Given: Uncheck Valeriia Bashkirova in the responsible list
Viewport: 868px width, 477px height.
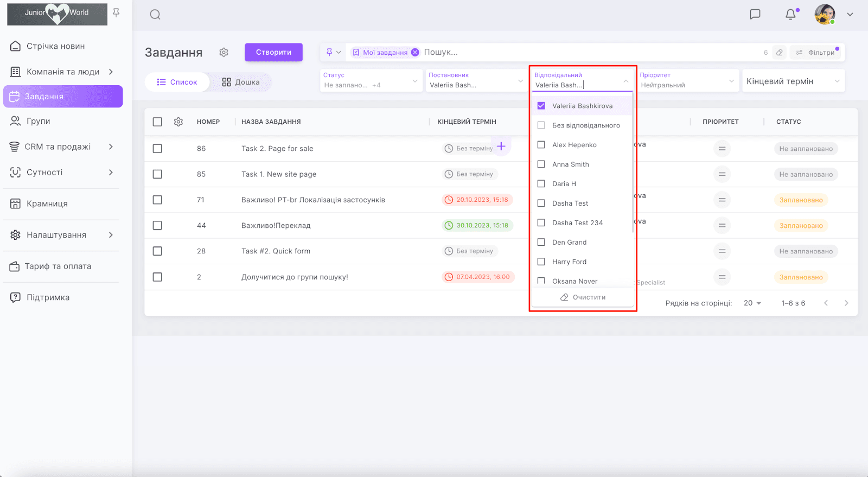Looking at the screenshot, I should 541,106.
